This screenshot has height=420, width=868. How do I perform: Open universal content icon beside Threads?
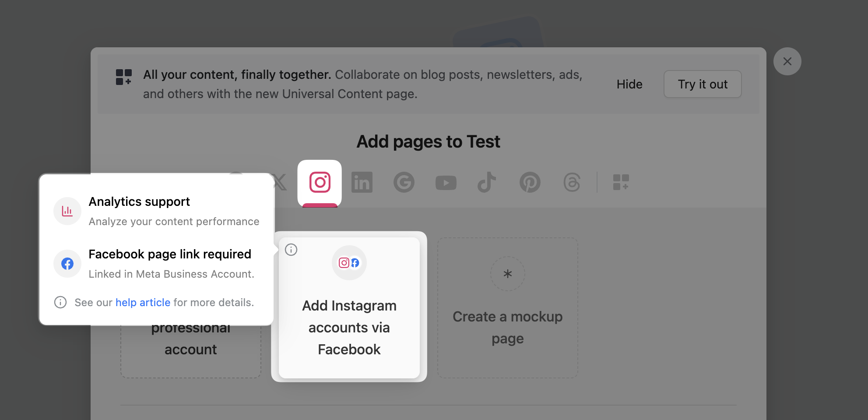click(621, 183)
